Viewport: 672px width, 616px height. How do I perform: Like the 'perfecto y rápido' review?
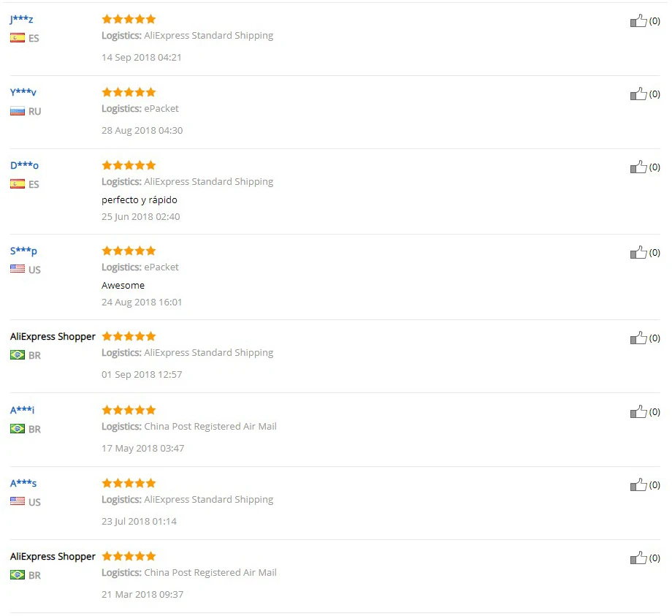point(638,167)
